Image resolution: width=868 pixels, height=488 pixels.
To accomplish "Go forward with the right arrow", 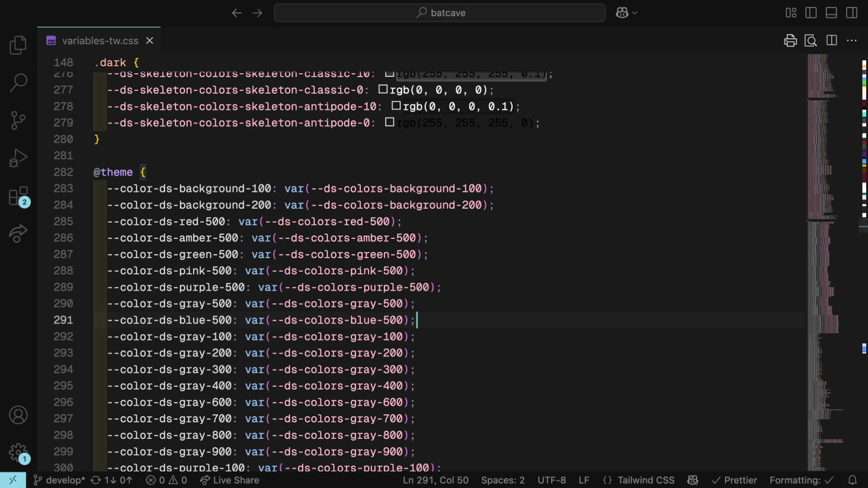I will point(257,13).
